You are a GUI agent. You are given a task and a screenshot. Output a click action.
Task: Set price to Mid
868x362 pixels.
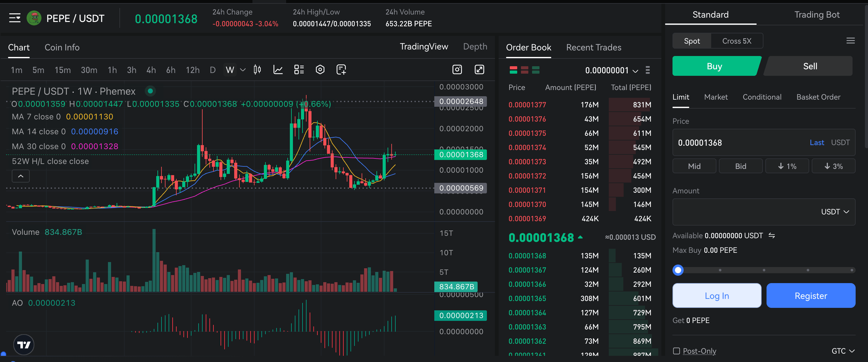[694, 166]
